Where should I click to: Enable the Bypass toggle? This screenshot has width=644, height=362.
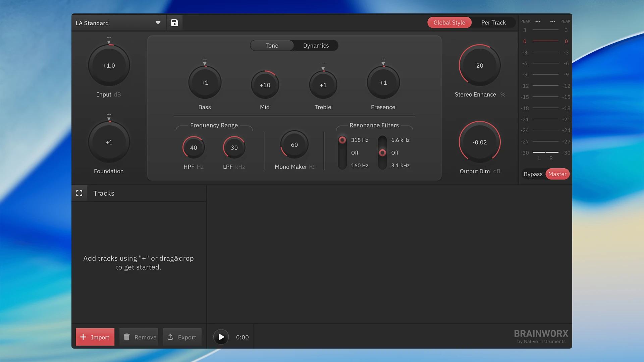click(x=533, y=174)
